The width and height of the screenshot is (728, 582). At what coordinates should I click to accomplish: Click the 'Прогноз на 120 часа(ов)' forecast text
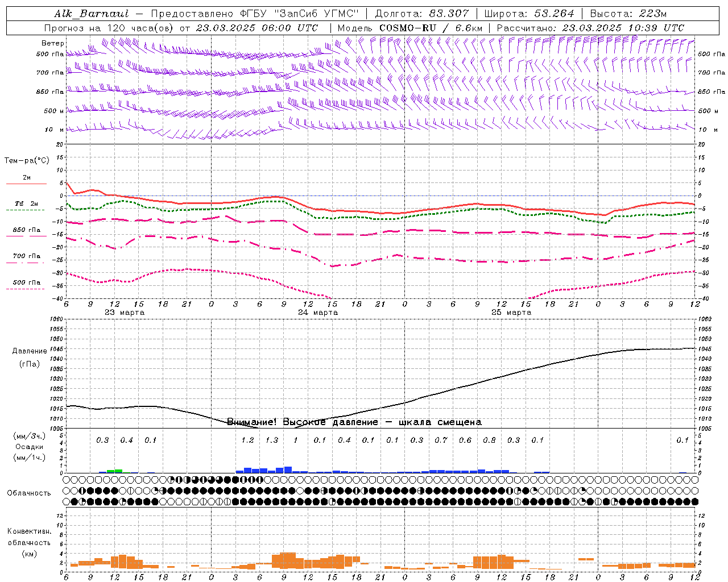(109, 28)
